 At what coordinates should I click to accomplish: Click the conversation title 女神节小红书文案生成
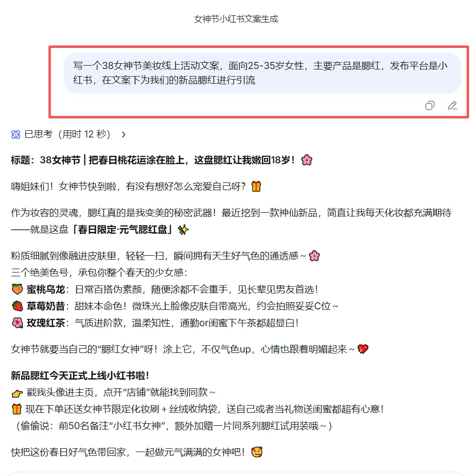tap(236, 19)
